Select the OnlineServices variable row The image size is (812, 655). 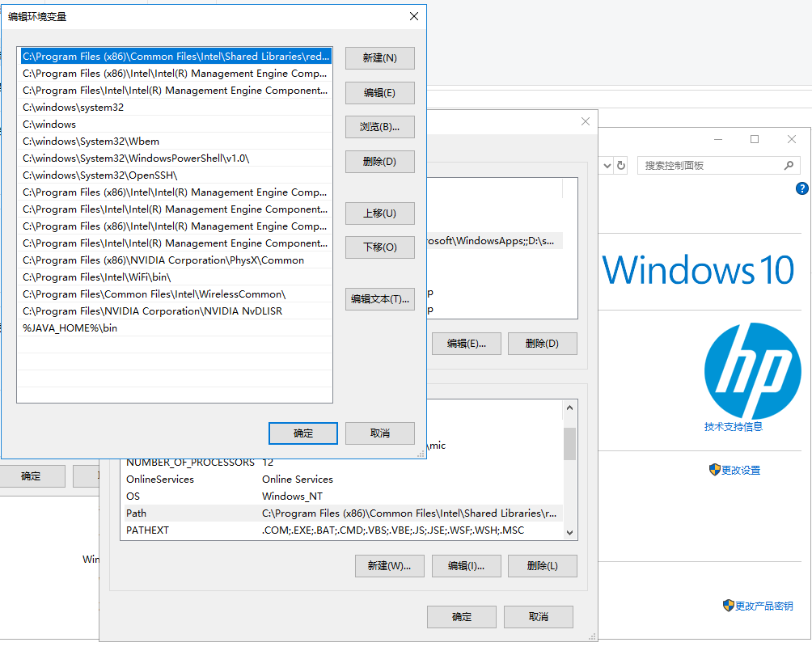click(x=342, y=479)
